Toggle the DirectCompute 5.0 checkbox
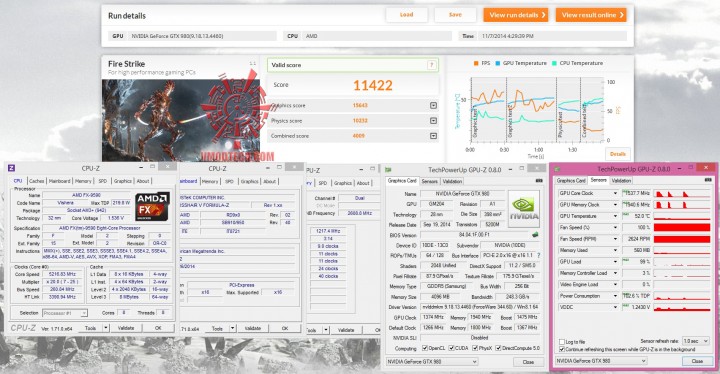This screenshot has width=720, height=374. 498,348
